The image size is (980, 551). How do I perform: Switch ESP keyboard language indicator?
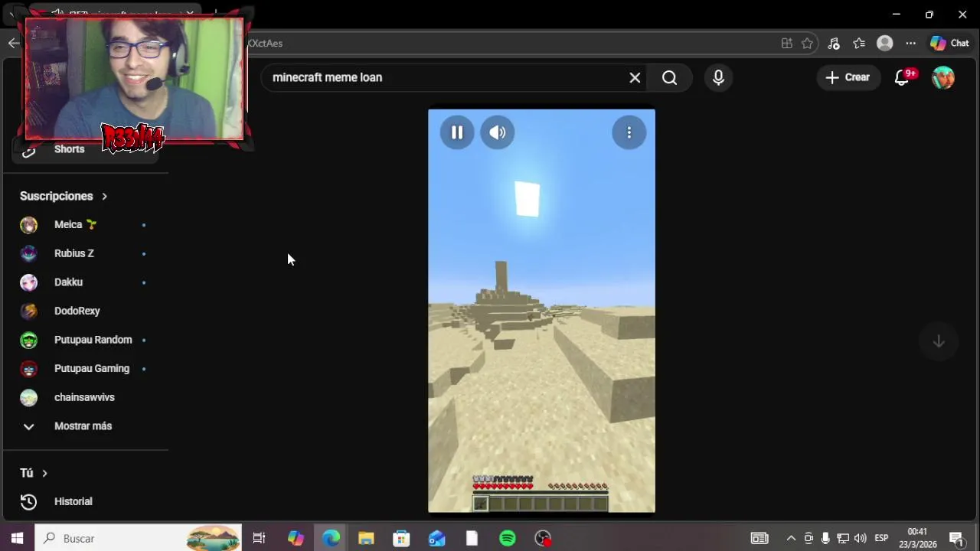point(881,538)
